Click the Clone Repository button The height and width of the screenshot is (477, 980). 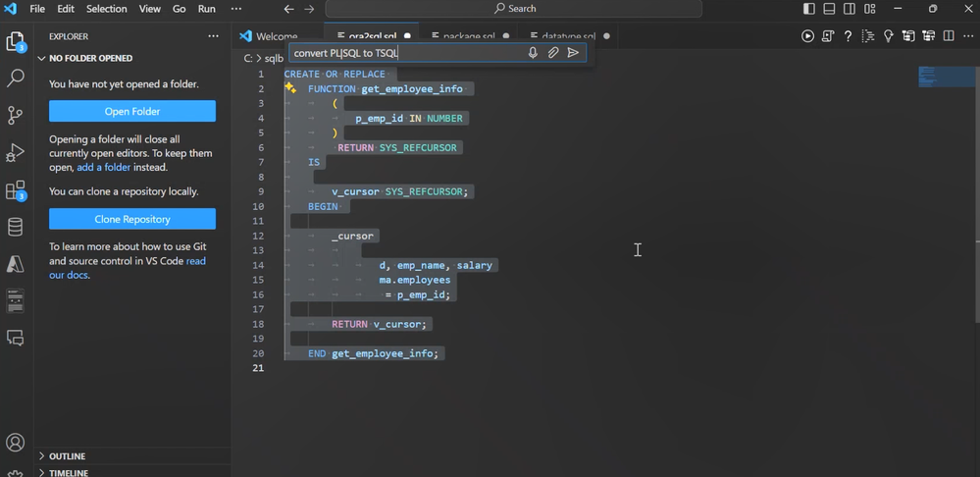pyautogui.click(x=132, y=220)
